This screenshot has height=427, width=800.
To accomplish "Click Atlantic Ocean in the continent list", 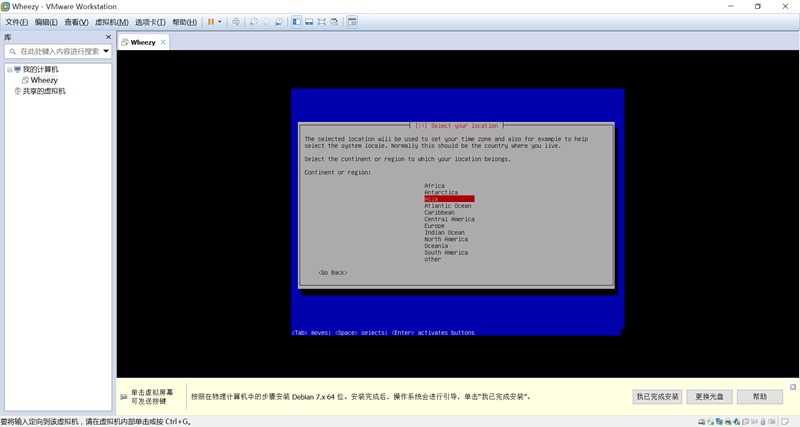I will pyautogui.click(x=448, y=206).
